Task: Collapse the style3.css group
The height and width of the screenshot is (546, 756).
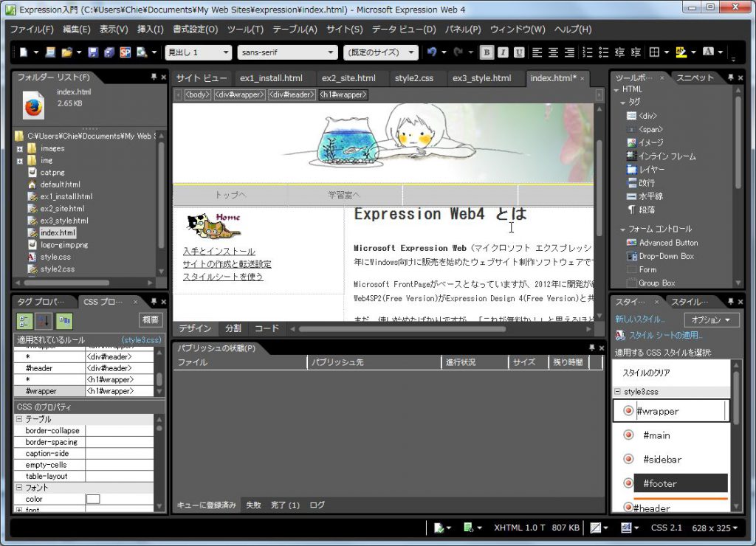Action: pyautogui.click(x=618, y=392)
